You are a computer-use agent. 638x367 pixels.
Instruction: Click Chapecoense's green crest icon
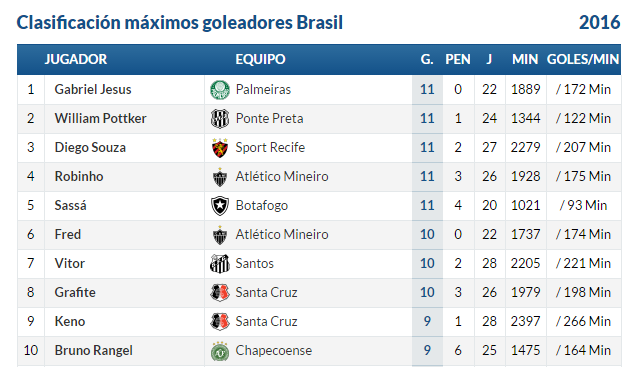(220, 351)
